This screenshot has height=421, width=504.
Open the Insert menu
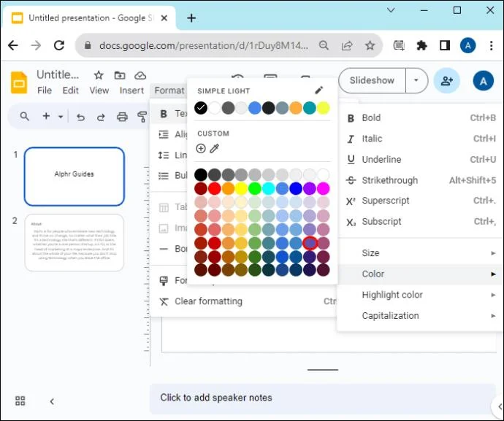pos(131,90)
